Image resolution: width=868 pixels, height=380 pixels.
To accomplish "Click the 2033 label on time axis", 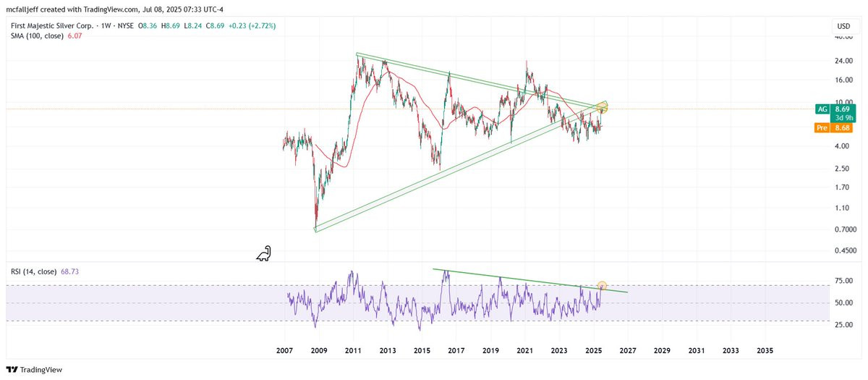I will (731, 350).
